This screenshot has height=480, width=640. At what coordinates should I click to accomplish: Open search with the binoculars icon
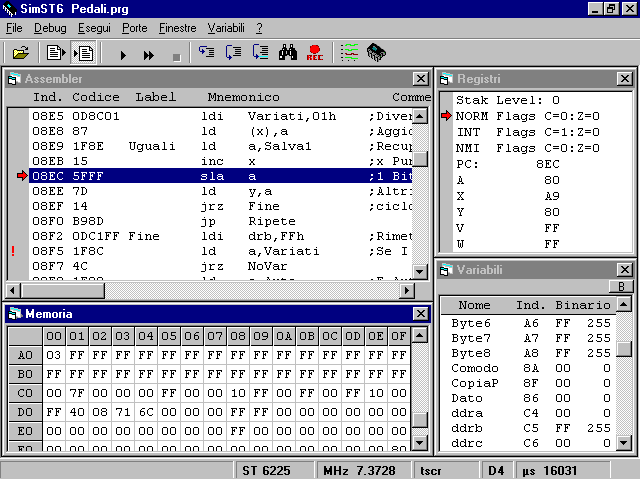(x=288, y=52)
